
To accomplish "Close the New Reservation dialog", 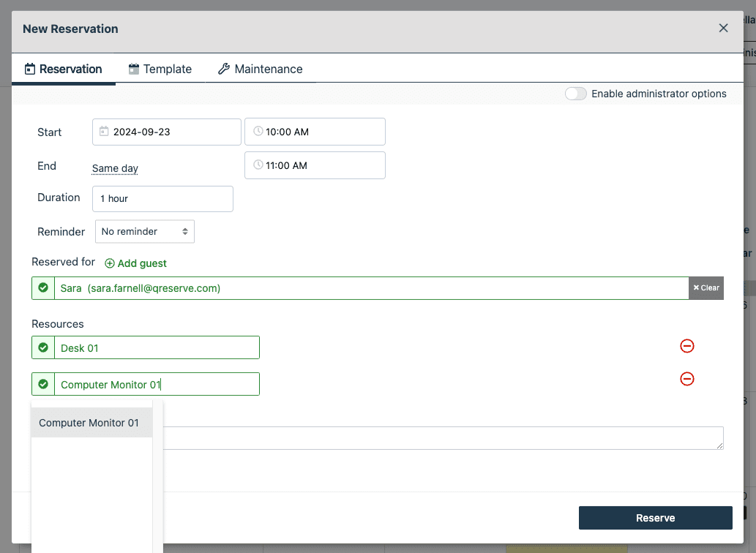I will click(723, 29).
